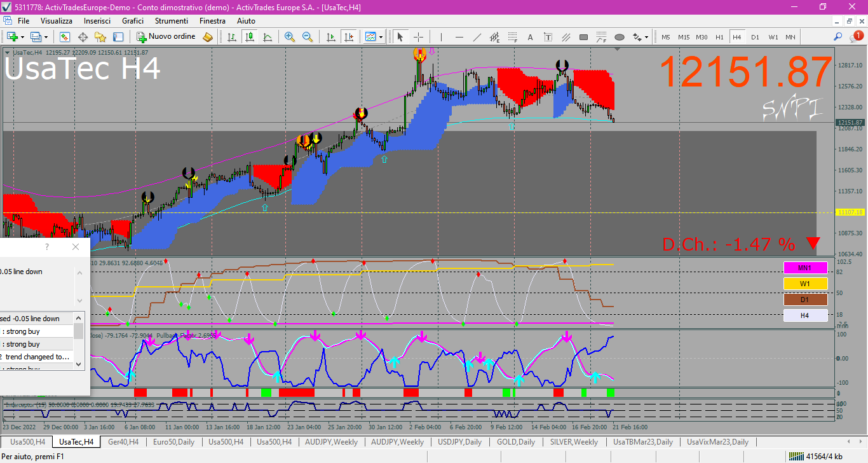
Task: Select the rectangle shape tool
Action: (583, 37)
